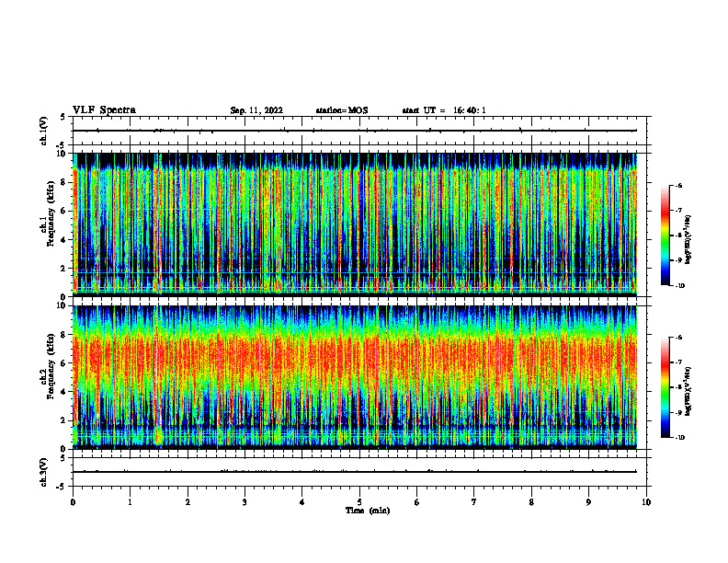Click time axis tick label "8"
This screenshot has width=728, height=563.
coord(531,502)
